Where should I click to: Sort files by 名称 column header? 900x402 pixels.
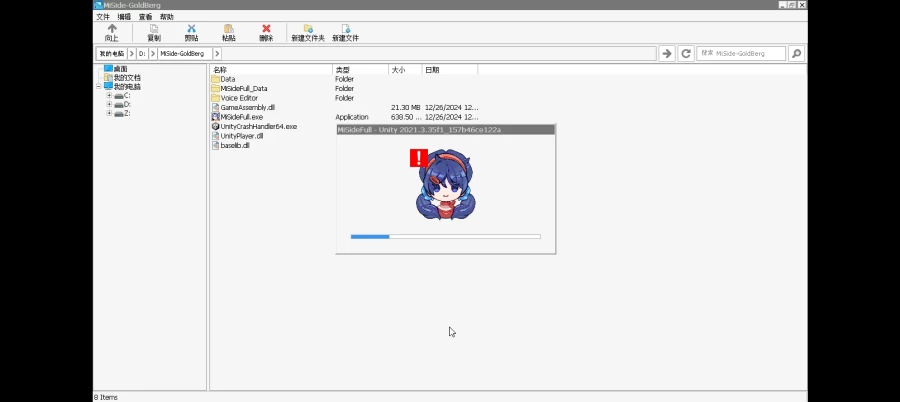pos(270,70)
